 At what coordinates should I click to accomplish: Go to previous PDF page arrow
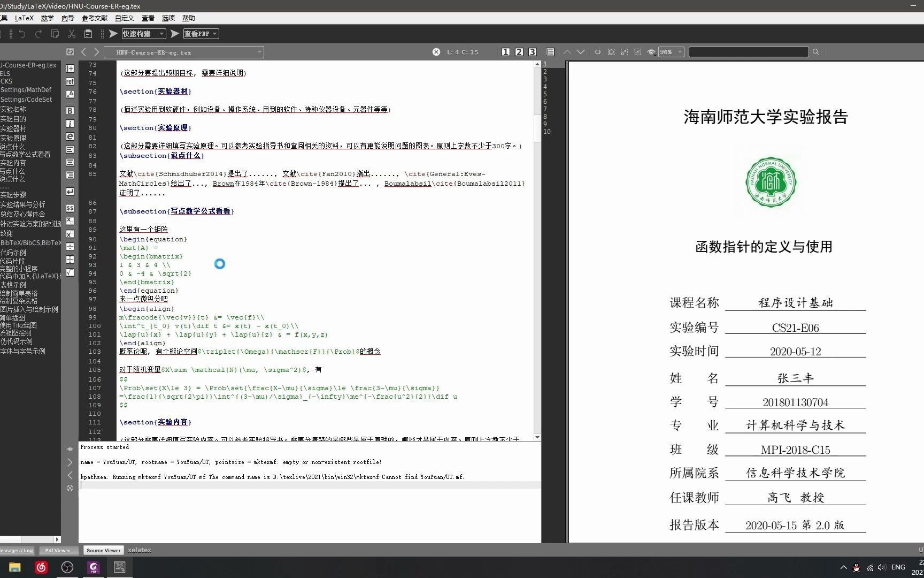(567, 52)
